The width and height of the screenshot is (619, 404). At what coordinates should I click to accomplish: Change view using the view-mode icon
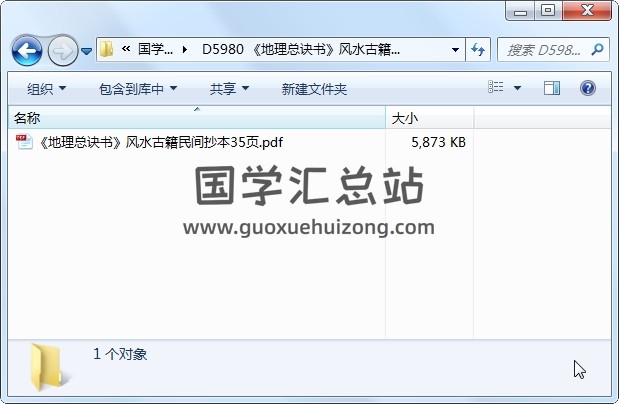(496, 87)
